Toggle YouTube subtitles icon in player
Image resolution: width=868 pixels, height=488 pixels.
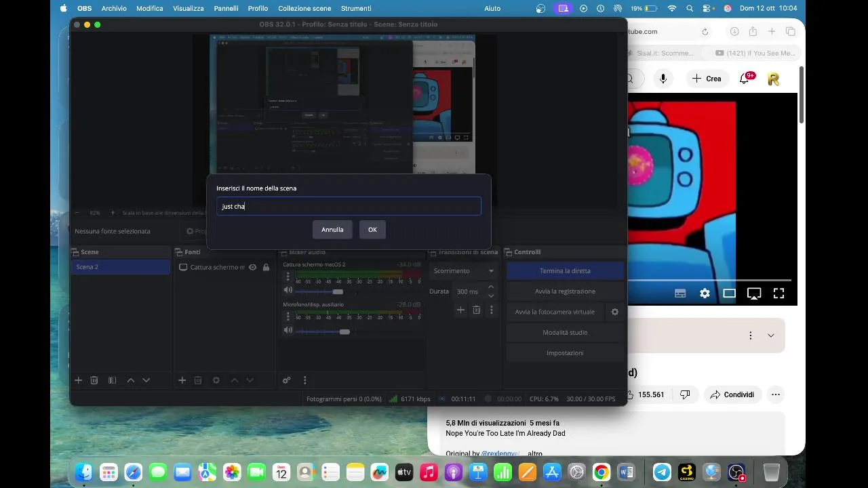point(680,293)
